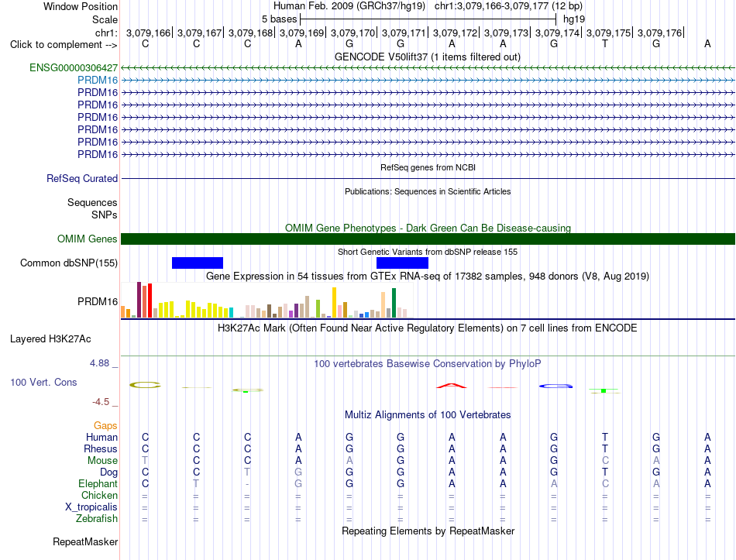The width and height of the screenshot is (736, 560).
Task: Open the RefSeq Curated track label
Action: [82, 178]
